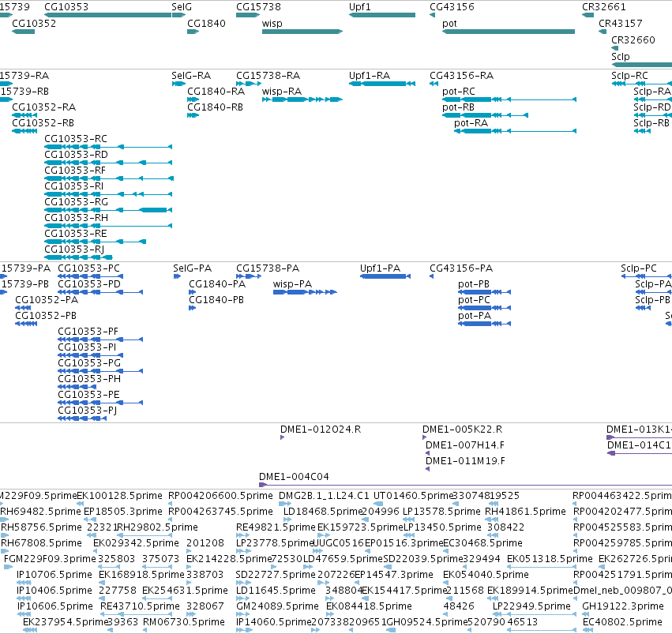Open the CR32661 gene label
Image resolution: width=672 pixels, height=634 pixels.
[603, 7]
